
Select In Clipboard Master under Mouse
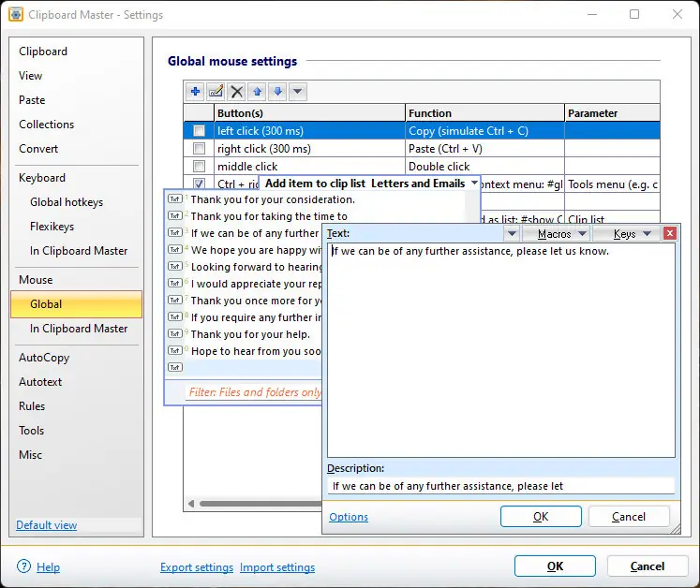[79, 329]
